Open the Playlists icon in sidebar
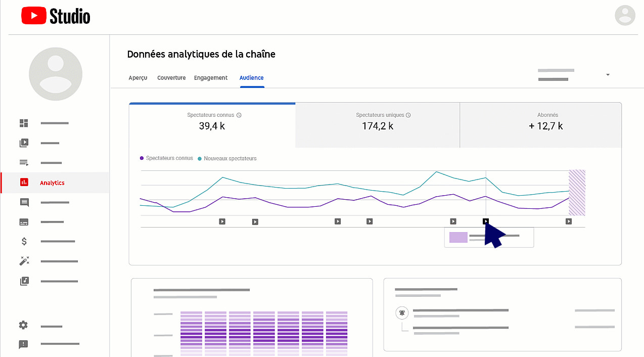This screenshot has height=357, width=644. pyautogui.click(x=24, y=163)
